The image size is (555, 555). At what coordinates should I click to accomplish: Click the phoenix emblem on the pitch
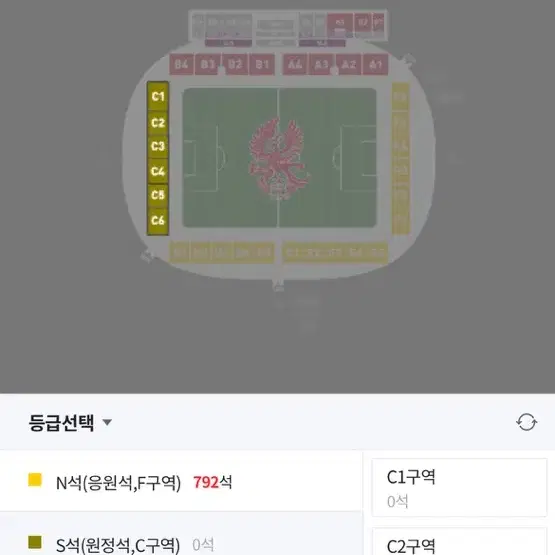coord(279,159)
